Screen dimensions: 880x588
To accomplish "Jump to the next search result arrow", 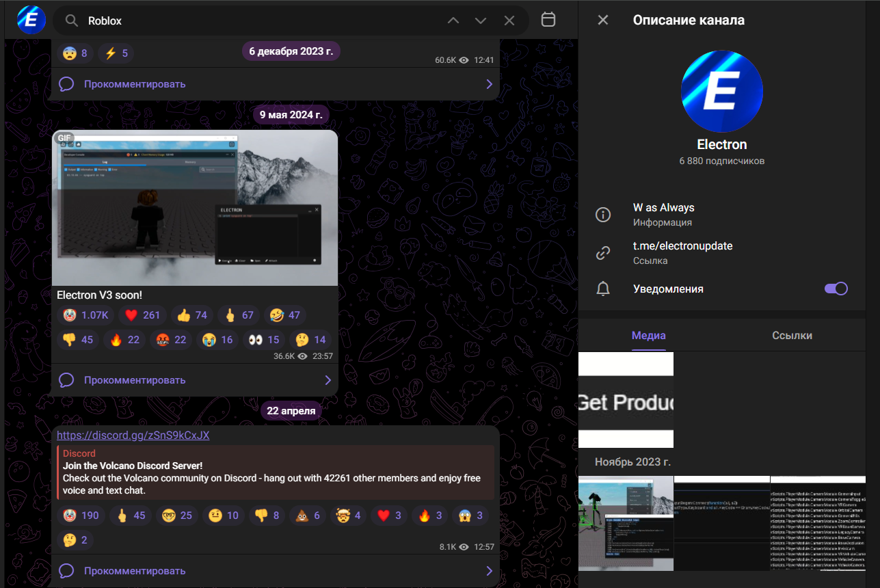I will pos(481,21).
